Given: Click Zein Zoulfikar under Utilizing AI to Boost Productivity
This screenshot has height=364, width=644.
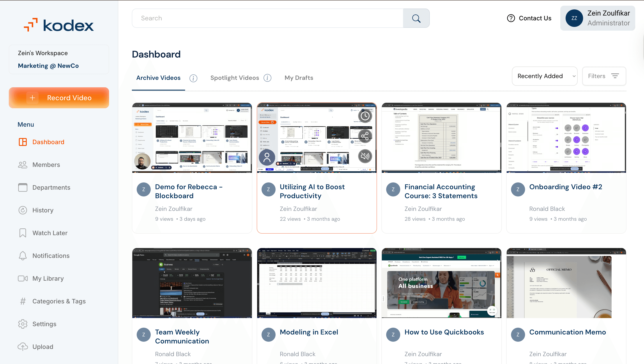Looking at the screenshot, I should click(298, 209).
